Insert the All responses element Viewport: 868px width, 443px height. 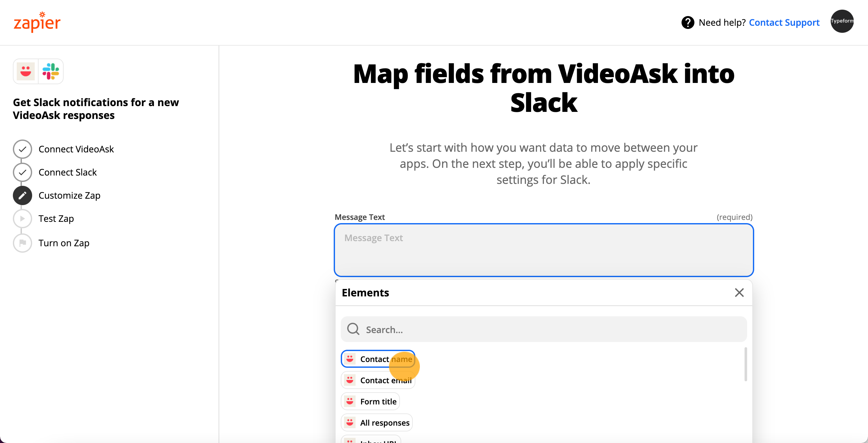click(x=376, y=422)
